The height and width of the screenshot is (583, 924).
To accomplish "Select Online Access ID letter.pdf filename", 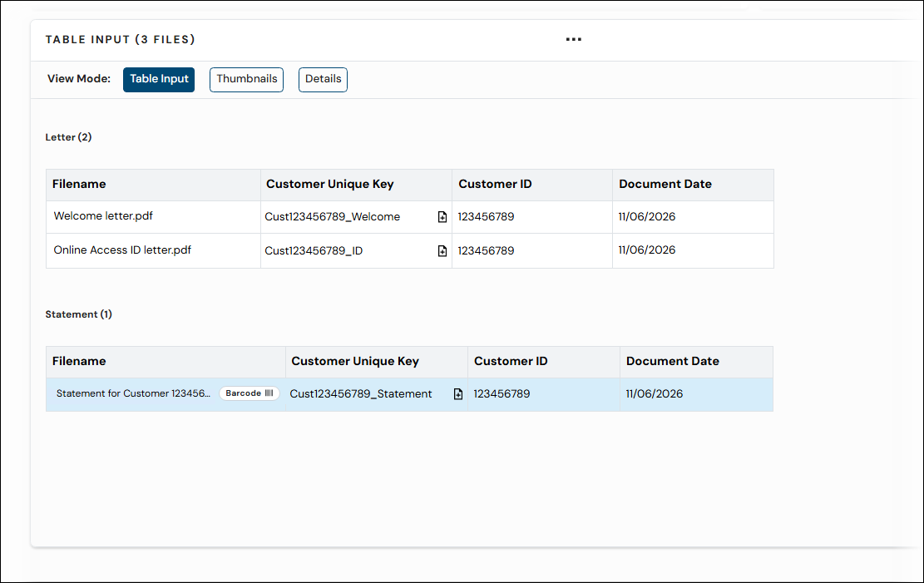I will pyautogui.click(x=122, y=250).
